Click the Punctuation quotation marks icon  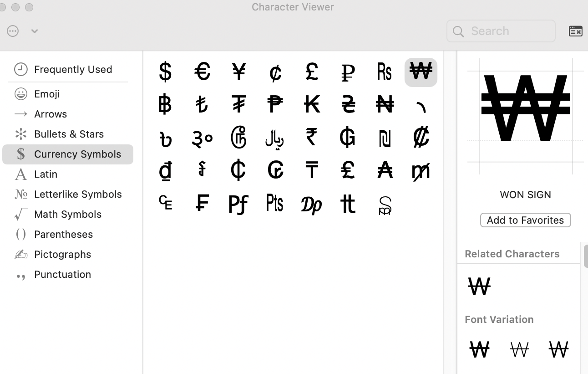click(x=20, y=274)
